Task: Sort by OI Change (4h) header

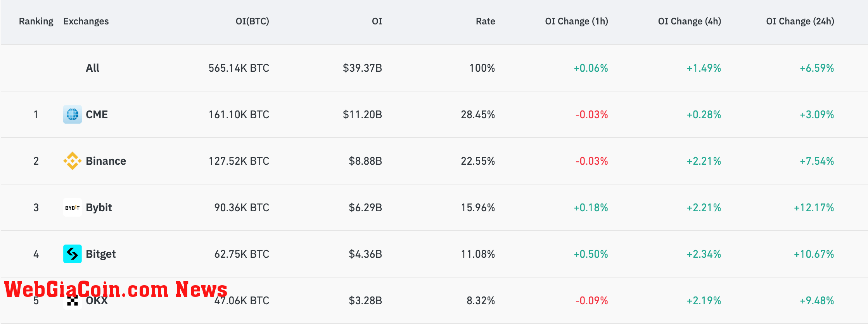Action: (x=690, y=21)
